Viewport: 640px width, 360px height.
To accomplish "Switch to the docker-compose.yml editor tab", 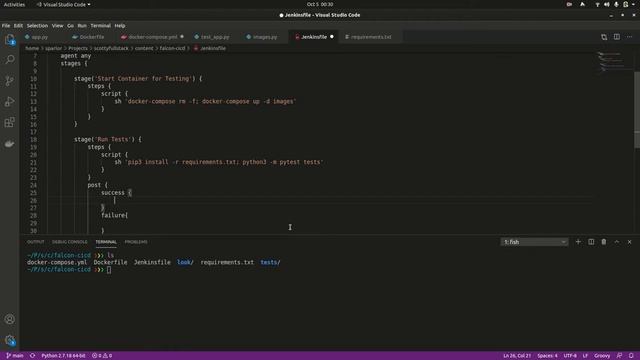I will click(153, 37).
